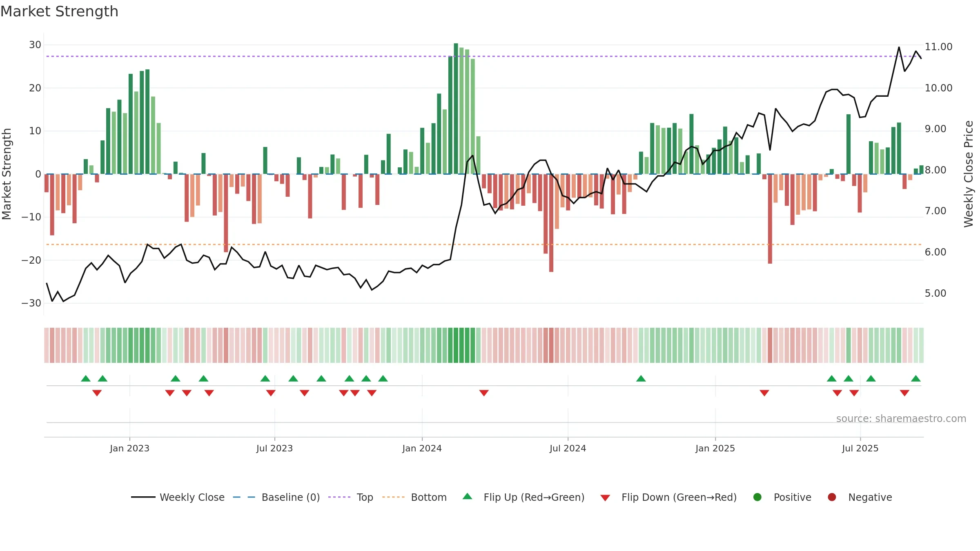The height and width of the screenshot is (551, 980).
Task: Click the Jul 2025 x-axis label
Action: 860,448
